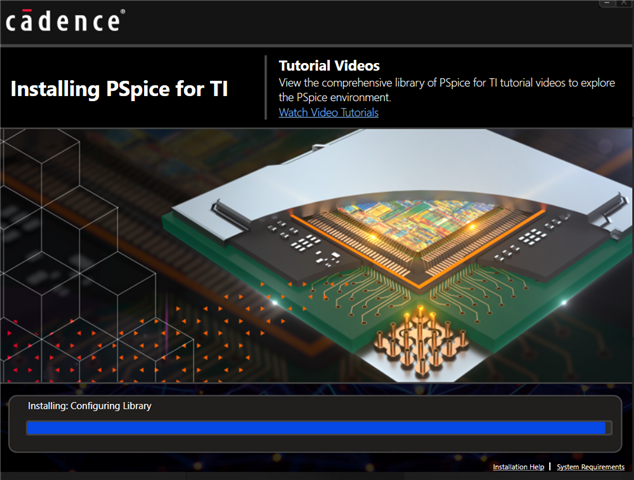Minimize the installer window
The height and width of the screenshot is (480, 634).
click(607, 3)
